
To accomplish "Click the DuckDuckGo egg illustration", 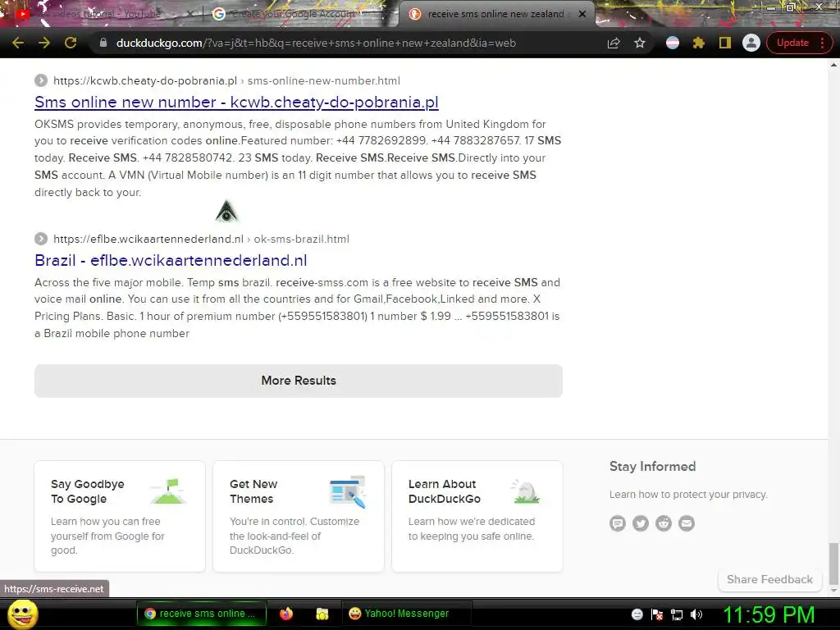I will point(526,492).
